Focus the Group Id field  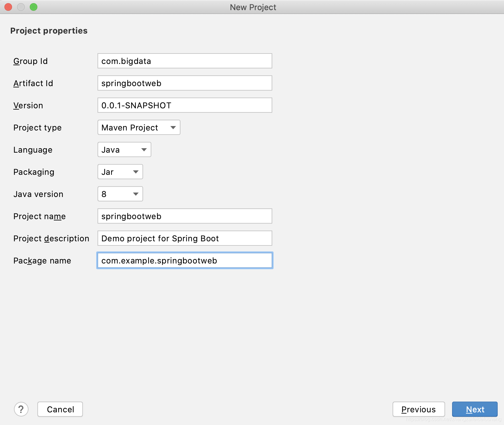click(x=185, y=61)
